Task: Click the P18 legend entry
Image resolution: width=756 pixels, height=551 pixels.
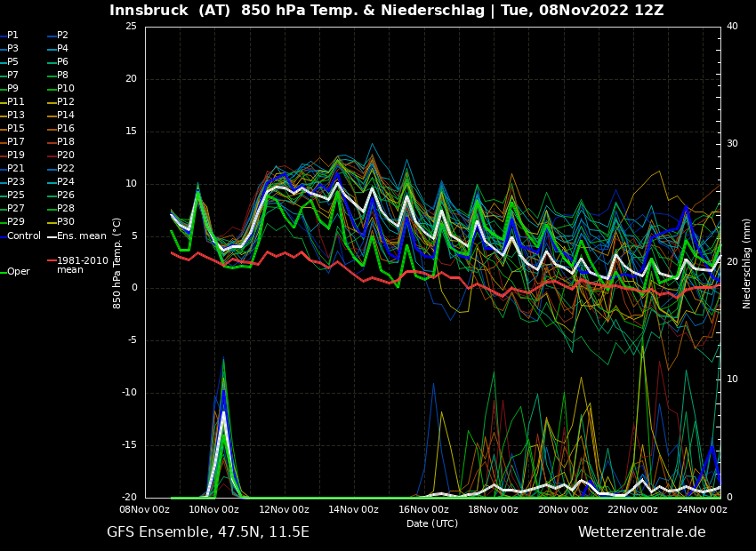Action: point(65,142)
